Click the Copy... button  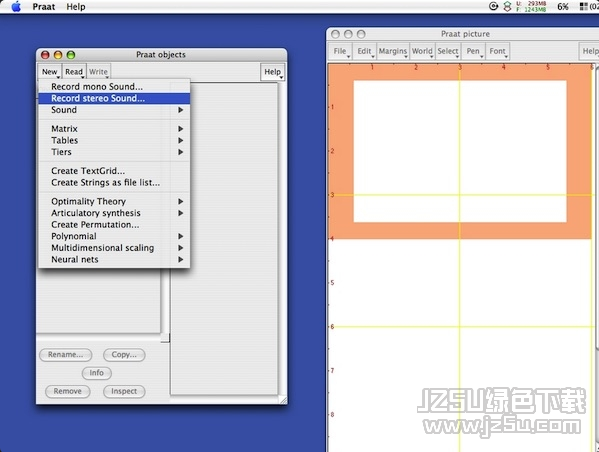(124, 355)
